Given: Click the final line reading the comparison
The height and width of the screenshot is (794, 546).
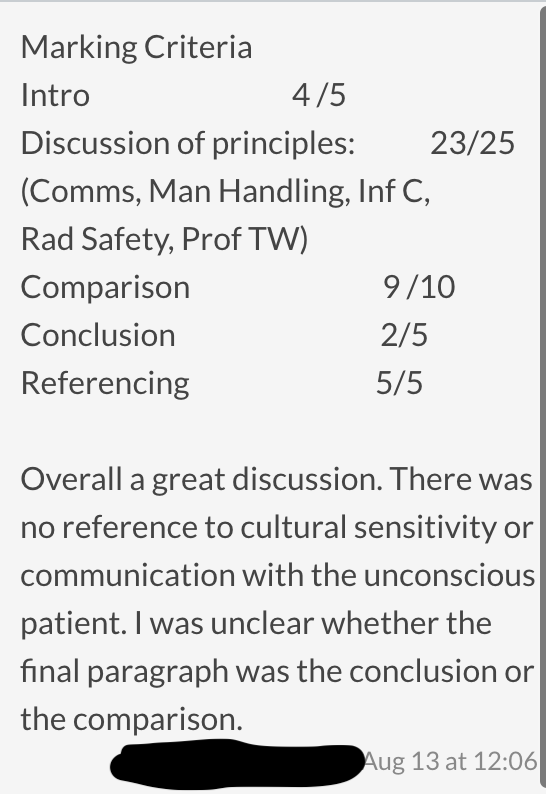Looking at the screenshot, I should coord(132,720).
